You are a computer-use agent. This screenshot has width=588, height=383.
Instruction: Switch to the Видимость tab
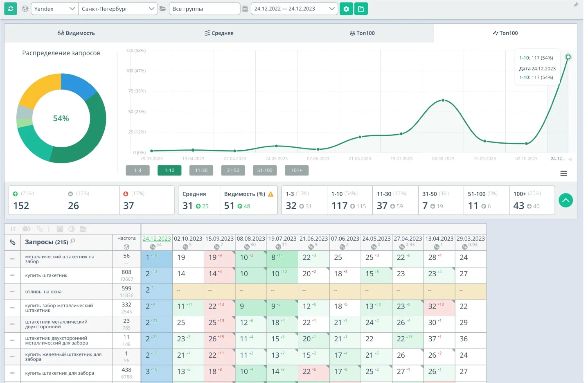76,33
